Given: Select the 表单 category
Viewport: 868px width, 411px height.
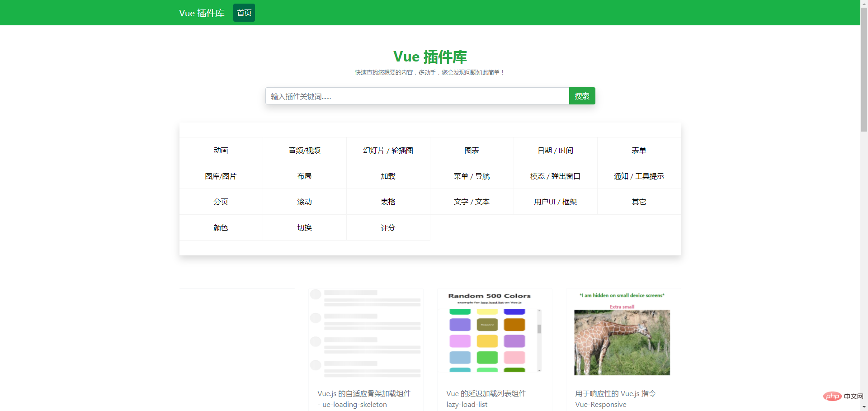Looking at the screenshot, I should tap(639, 150).
